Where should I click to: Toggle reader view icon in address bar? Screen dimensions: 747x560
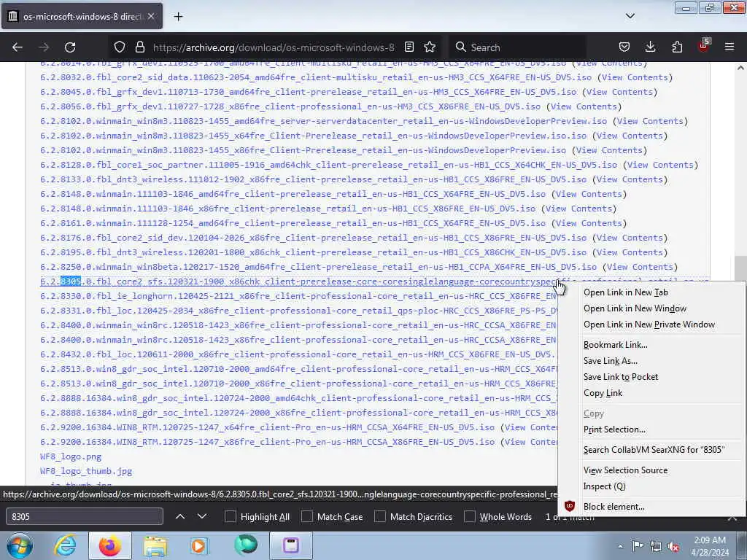(409, 47)
